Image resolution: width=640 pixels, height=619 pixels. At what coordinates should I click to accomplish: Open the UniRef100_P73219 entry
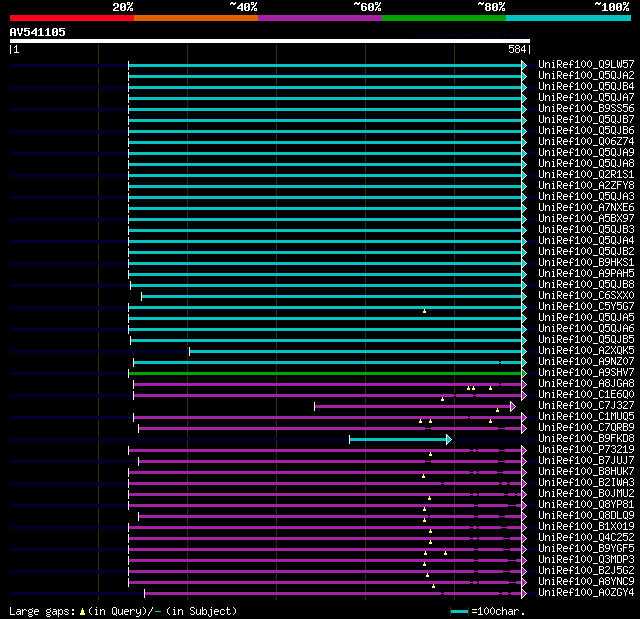(x=586, y=450)
